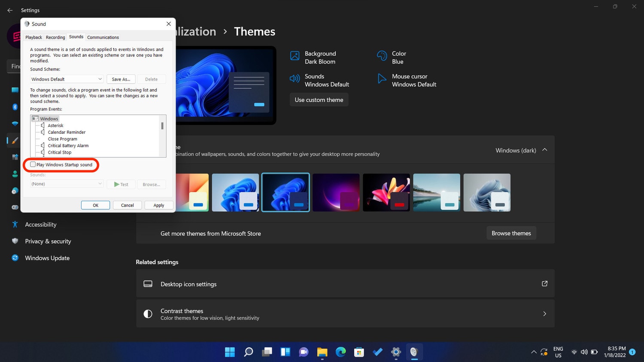This screenshot has height=362, width=644.
Task: Go to Privacy & security settings
Action: click(48, 241)
